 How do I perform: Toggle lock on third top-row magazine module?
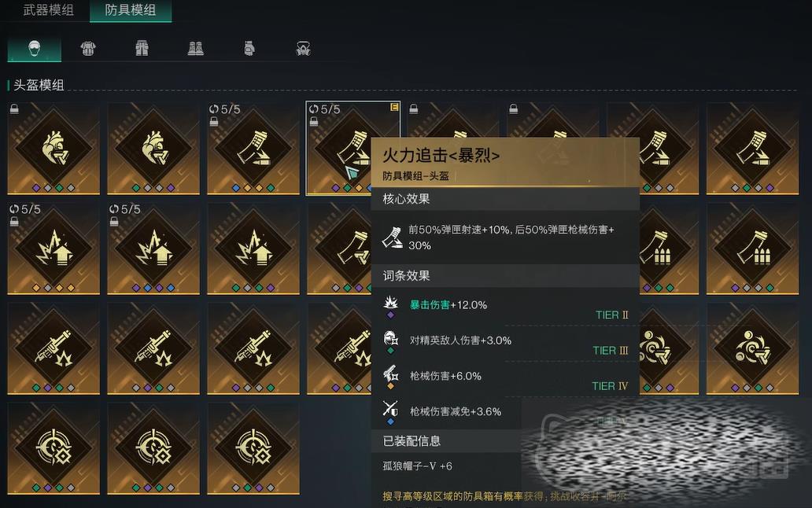point(414,109)
